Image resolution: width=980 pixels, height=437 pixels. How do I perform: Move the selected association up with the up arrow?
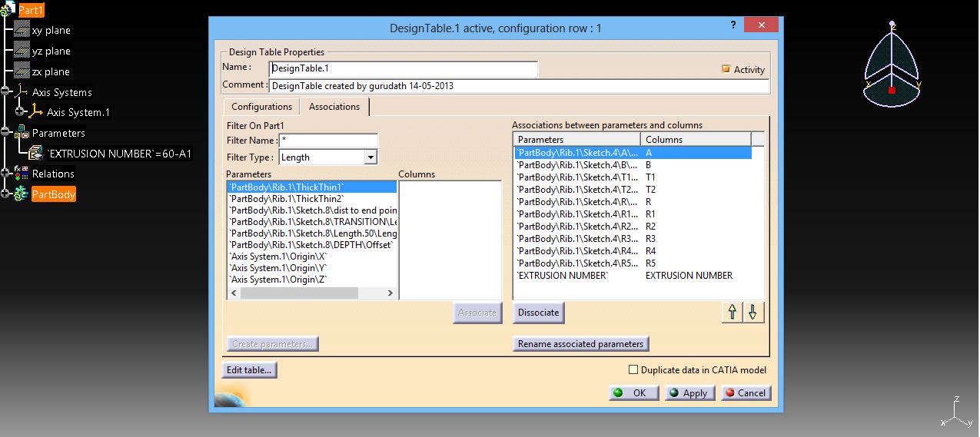tap(733, 313)
